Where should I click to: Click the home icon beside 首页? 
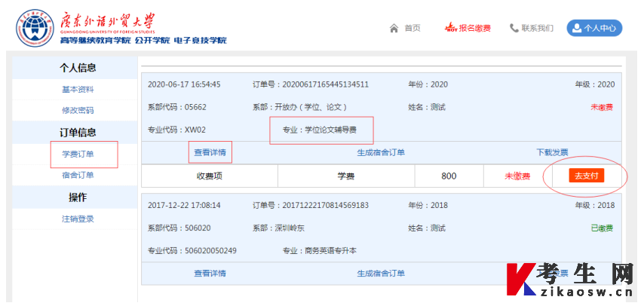click(x=394, y=29)
